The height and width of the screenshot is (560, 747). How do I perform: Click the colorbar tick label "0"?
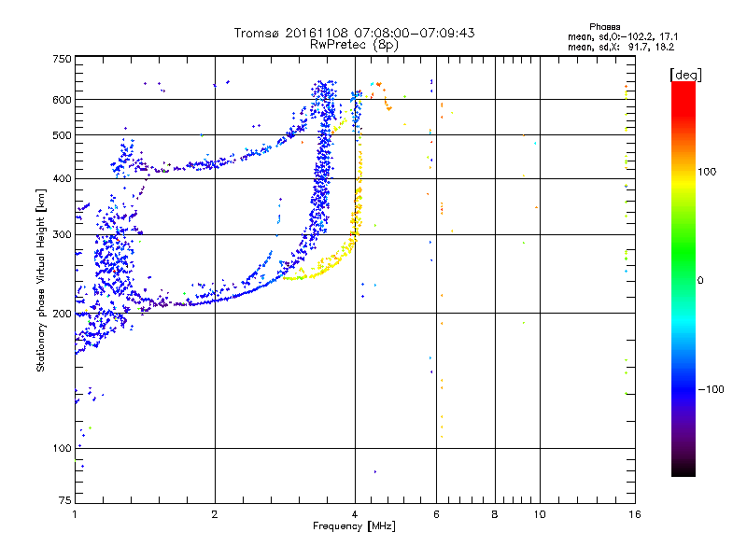700,281
